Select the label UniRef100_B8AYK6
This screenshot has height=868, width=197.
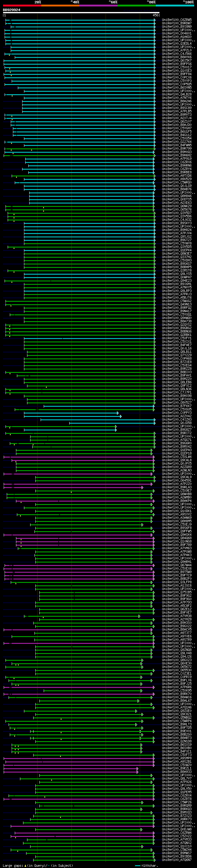pos(177,57)
